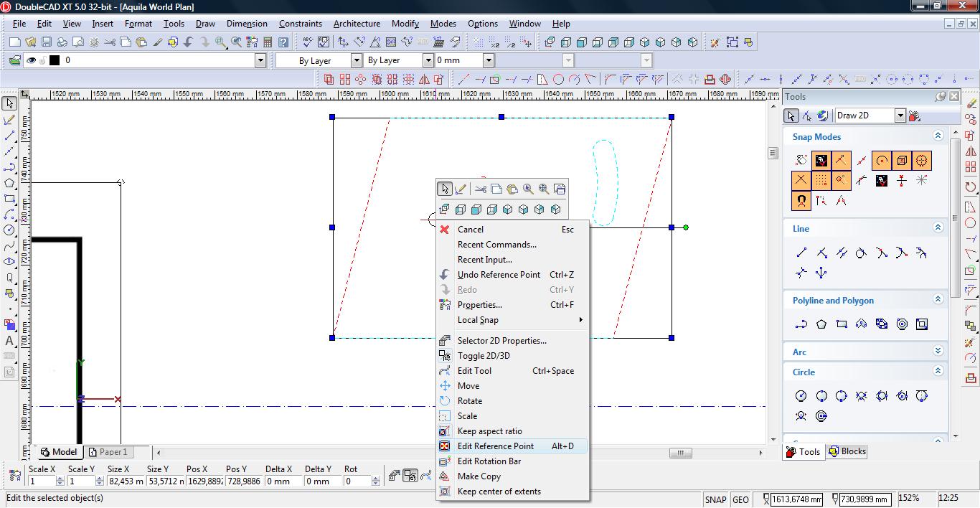The height and width of the screenshot is (508, 980).
Task: Choose Edit Reference Point from context menu
Action: tap(495, 446)
